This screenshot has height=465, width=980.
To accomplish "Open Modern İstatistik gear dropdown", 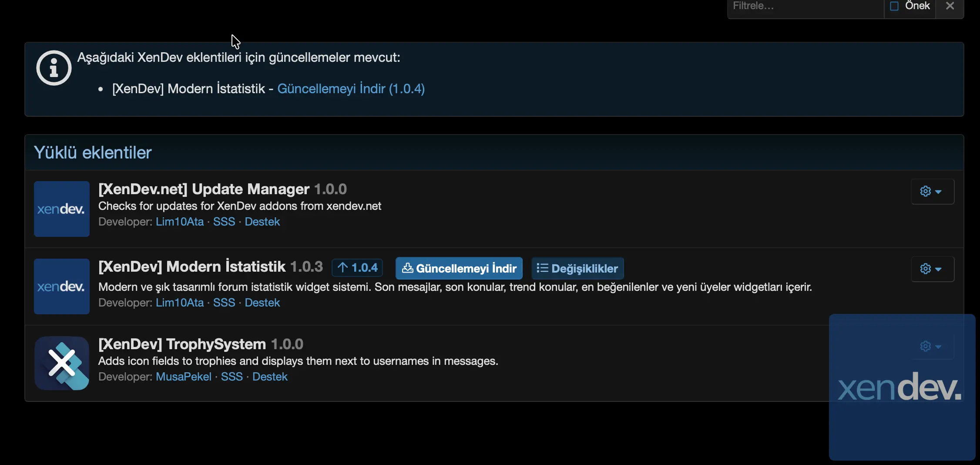I will [x=932, y=269].
